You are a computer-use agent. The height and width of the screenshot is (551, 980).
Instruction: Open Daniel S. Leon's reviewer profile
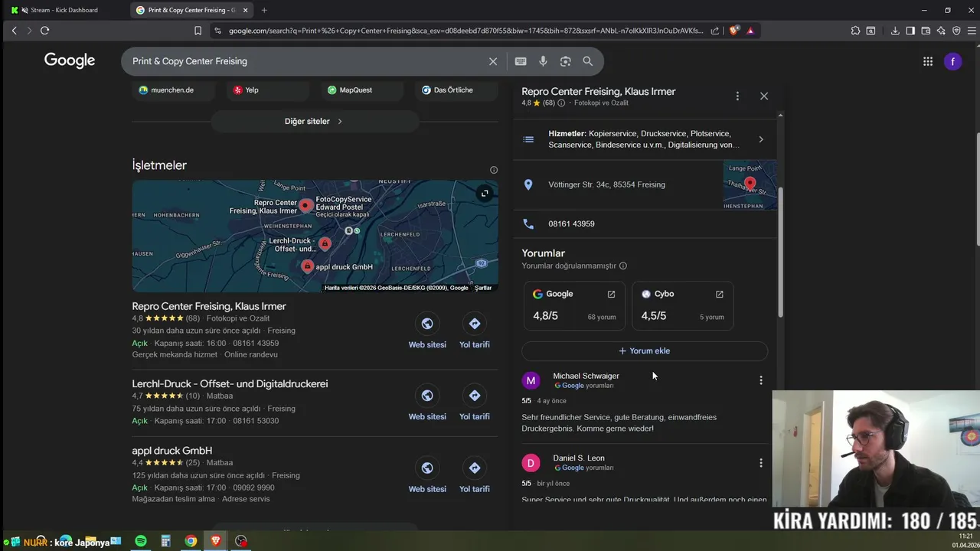(x=579, y=458)
